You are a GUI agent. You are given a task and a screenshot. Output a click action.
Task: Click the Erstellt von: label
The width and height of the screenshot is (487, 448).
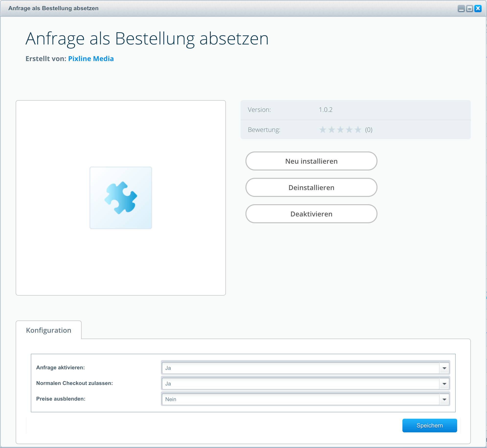(x=46, y=59)
